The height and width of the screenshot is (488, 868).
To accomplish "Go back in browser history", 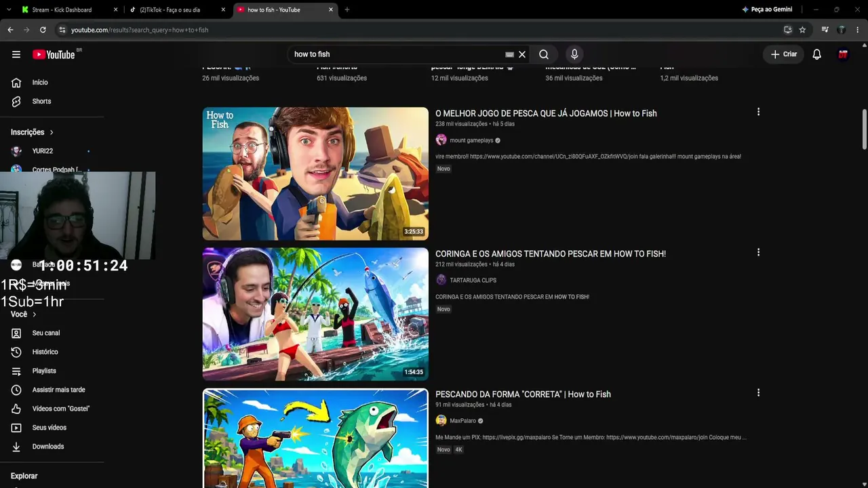I will click(10, 30).
